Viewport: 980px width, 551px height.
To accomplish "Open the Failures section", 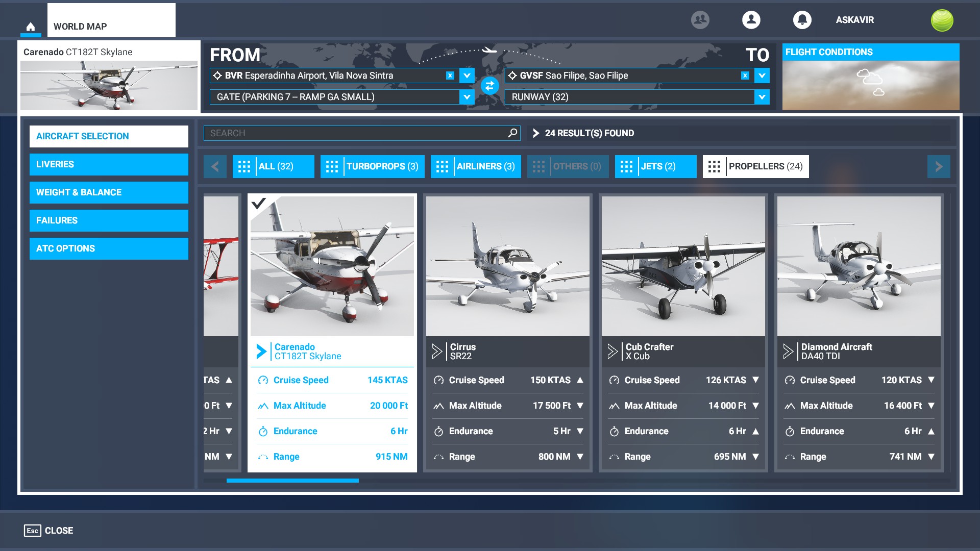I will click(x=109, y=220).
